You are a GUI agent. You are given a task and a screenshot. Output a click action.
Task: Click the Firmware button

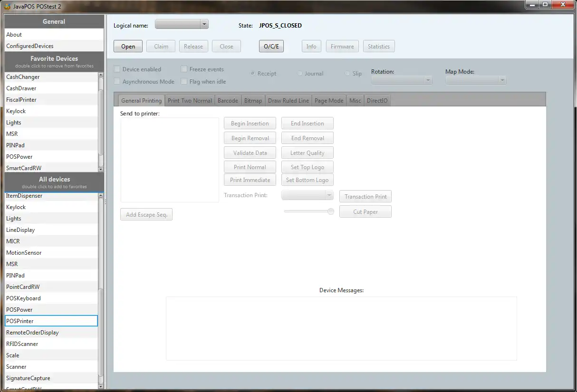click(342, 46)
